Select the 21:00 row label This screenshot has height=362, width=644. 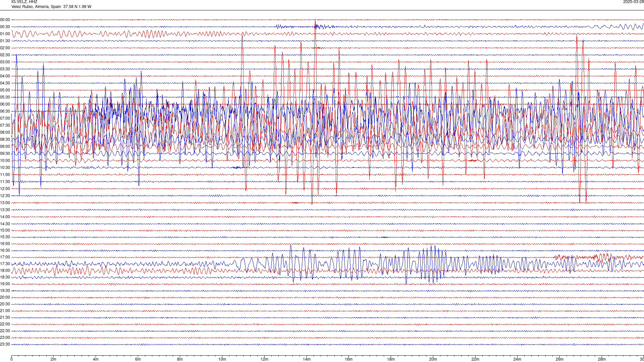click(5, 311)
